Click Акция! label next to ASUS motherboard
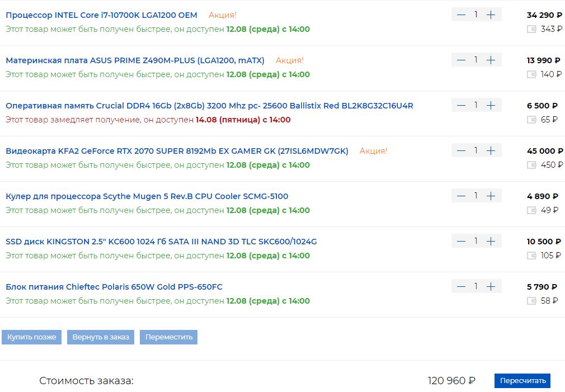 click(x=290, y=60)
